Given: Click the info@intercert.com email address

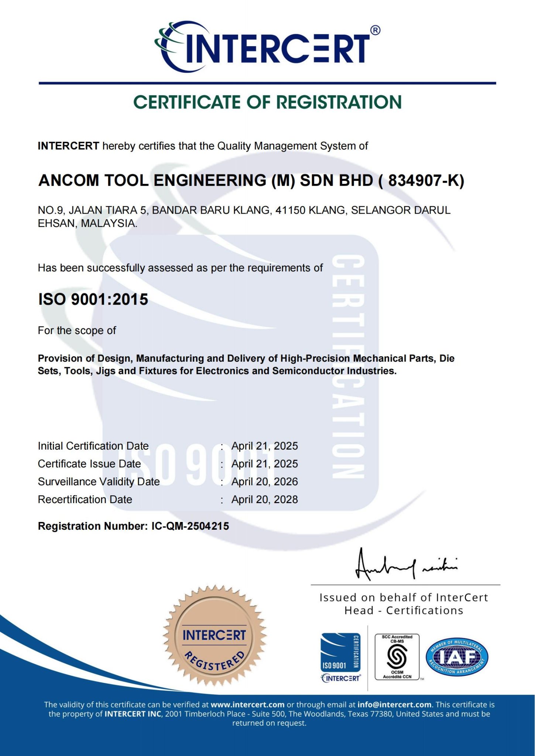Looking at the screenshot, I should coord(394,705).
